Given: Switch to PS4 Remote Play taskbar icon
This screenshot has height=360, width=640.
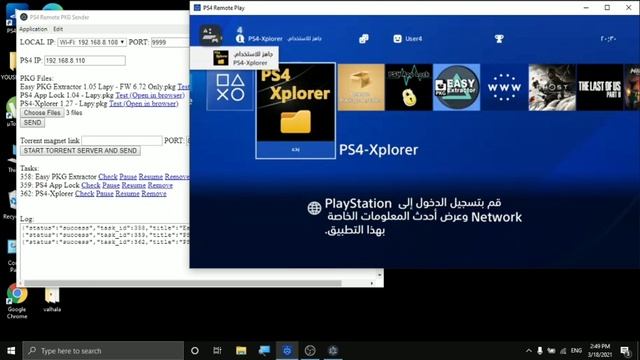Looking at the screenshot, I should [x=287, y=351].
